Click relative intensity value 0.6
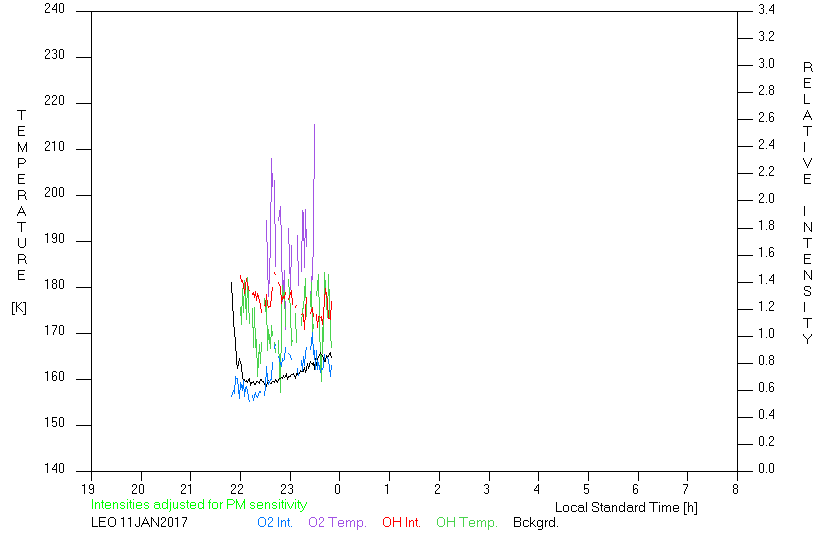The height and width of the screenshot is (535, 828). (x=766, y=387)
